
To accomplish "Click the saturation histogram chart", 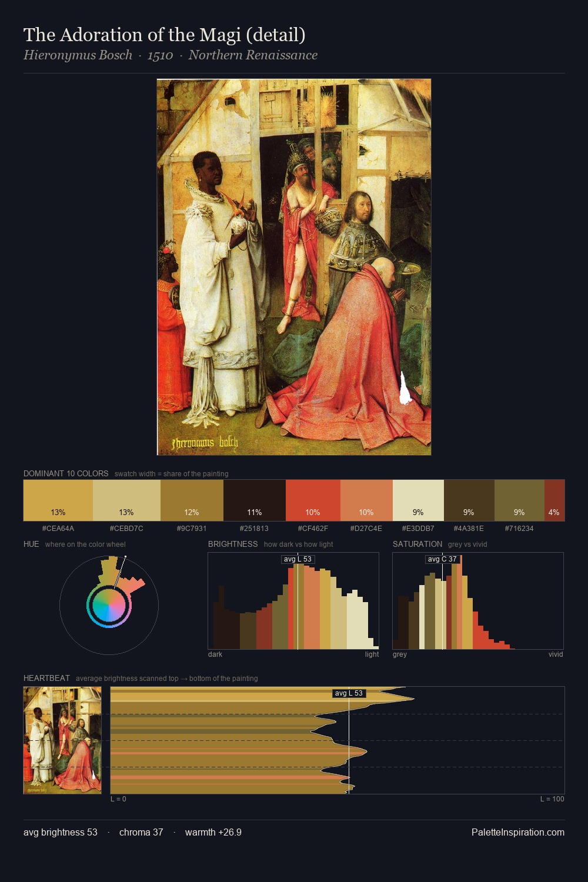I will [478, 601].
